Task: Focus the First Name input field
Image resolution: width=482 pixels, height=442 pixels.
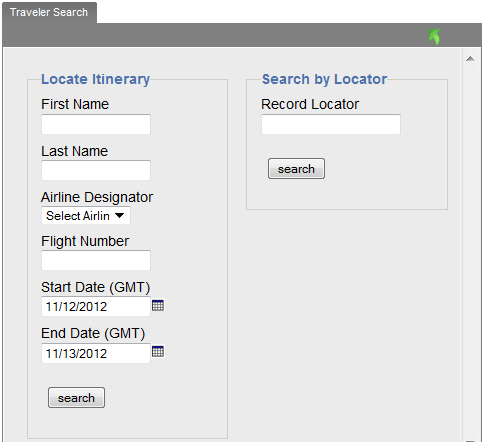Action: click(x=96, y=124)
